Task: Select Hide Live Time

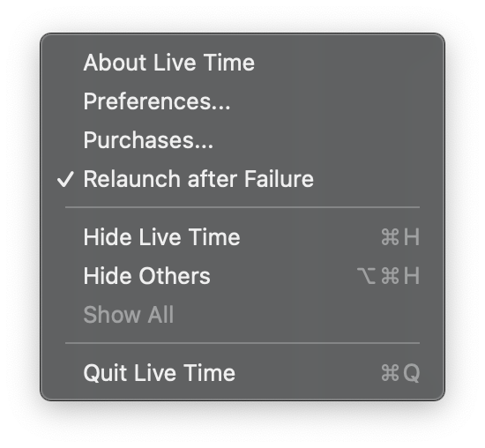Action: click(242, 237)
